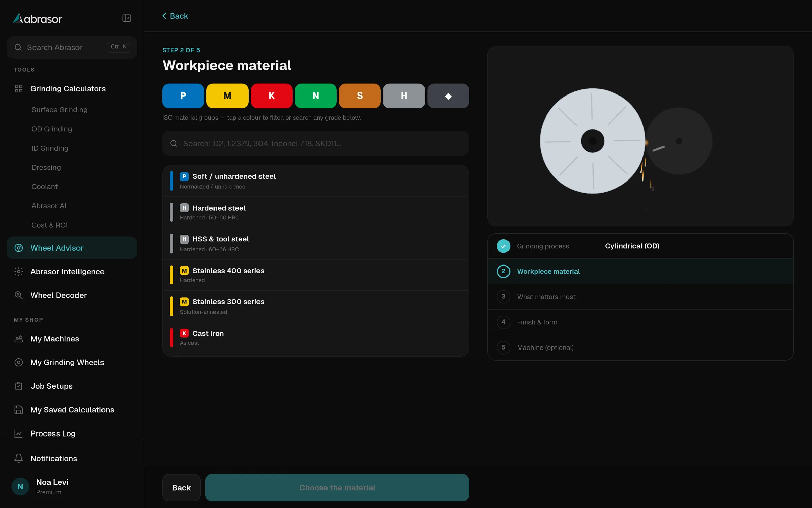Click the My Grinding Wheels disc icon
The width and height of the screenshot is (812, 508).
[19, 362]
